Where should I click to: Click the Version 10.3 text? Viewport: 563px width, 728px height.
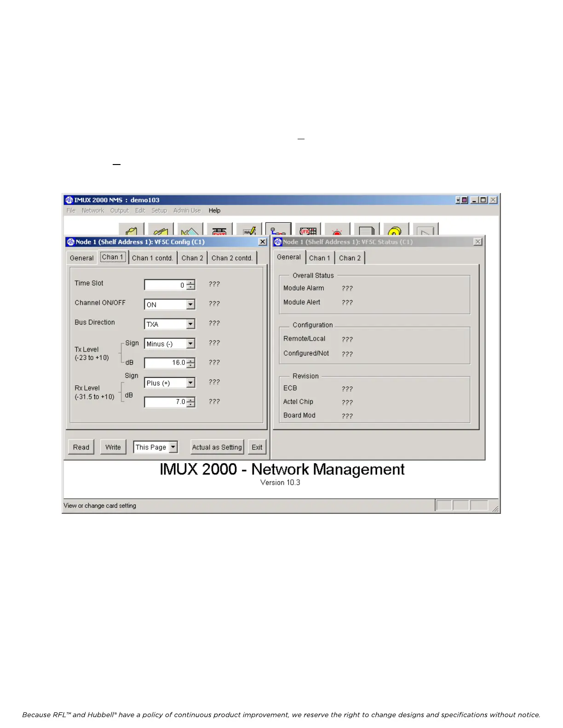(280, 483)
